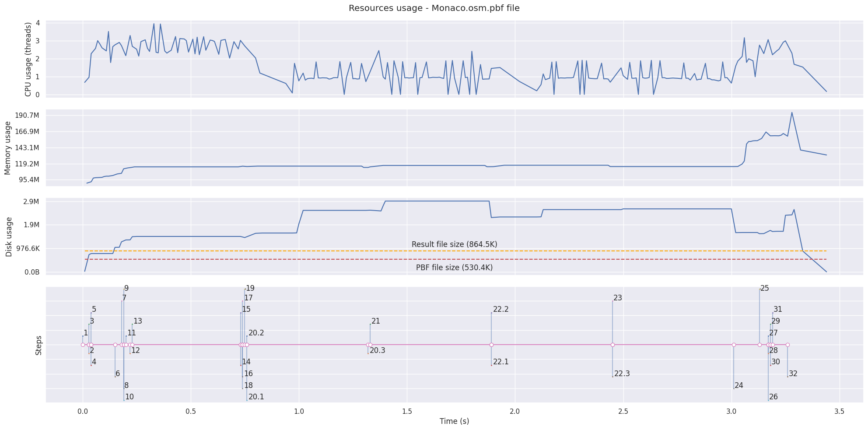Click step label 22.1
This screenshot has width=868, height=430.
click(500, 362)
